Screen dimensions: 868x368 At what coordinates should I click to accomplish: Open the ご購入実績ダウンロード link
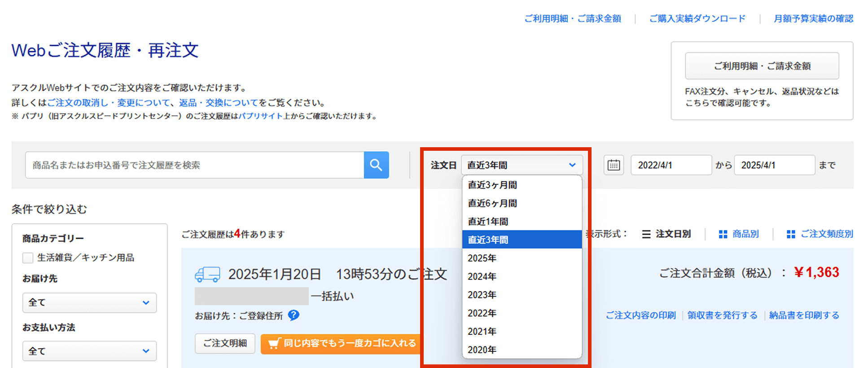(697, 18)
